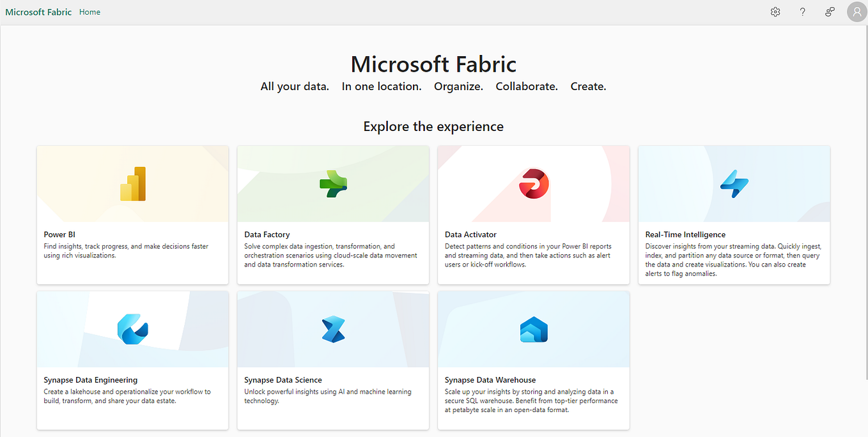Select the Synapse Data Science logo

pyautogui.click(x=333, y=330)
